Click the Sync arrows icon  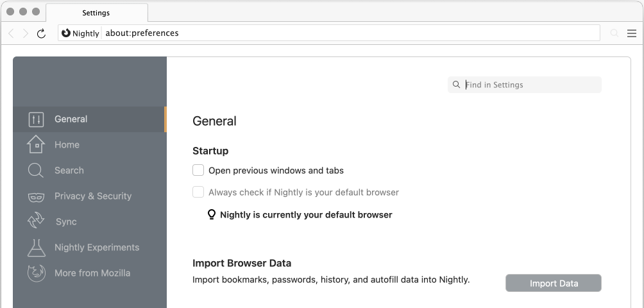point(36,221)
